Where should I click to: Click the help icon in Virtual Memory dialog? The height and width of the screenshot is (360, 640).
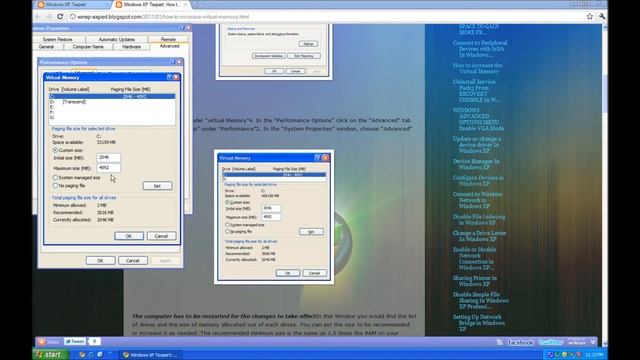(169, 77)
